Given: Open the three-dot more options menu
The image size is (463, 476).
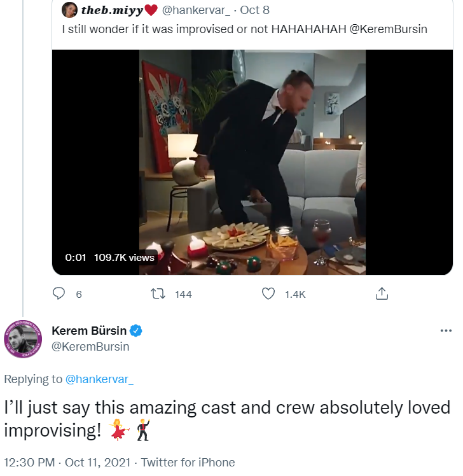Looking at the screenshot, I should click(x=446, y=331).
